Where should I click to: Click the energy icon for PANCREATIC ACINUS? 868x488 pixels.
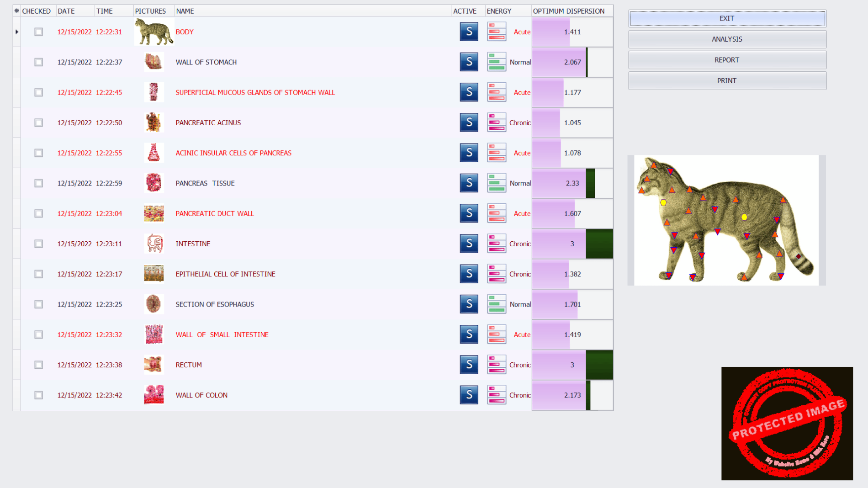pyautogui.click(x=496, y=122)
